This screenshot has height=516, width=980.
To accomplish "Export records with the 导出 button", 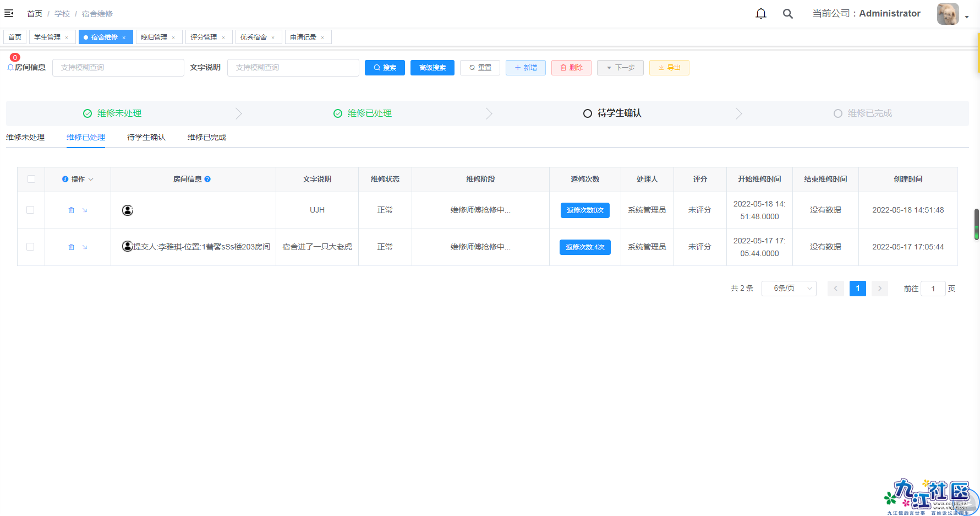I will click(x=669, y=67).
